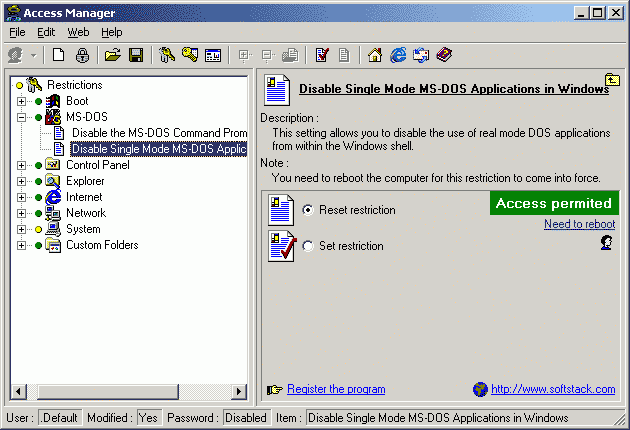The image size is (630, 430).
Task: Collapse the MS-DOS tree node
Action: click(x=21, y=117)
